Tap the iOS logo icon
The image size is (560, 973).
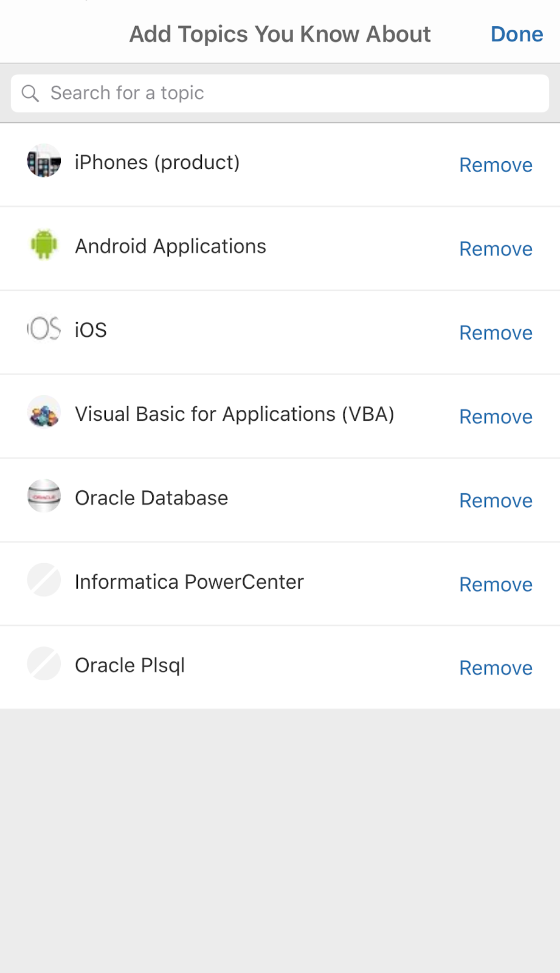(44, 329)
